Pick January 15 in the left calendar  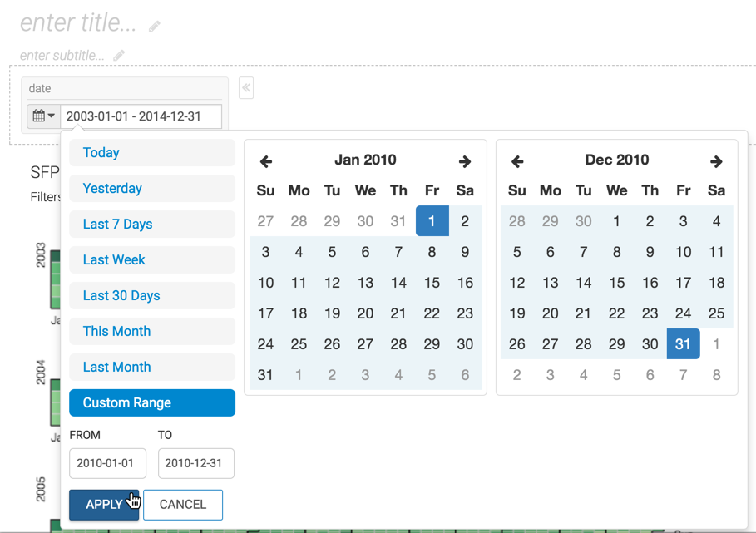pos(432,283)
